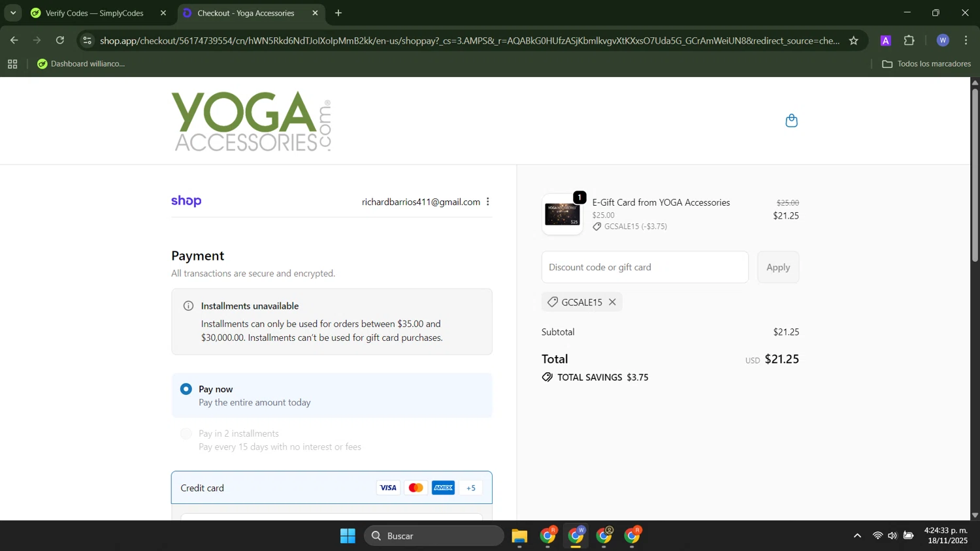Open Dashboard willianco bookmark
This screenshot has width=980, height=551.
[81, 64]
